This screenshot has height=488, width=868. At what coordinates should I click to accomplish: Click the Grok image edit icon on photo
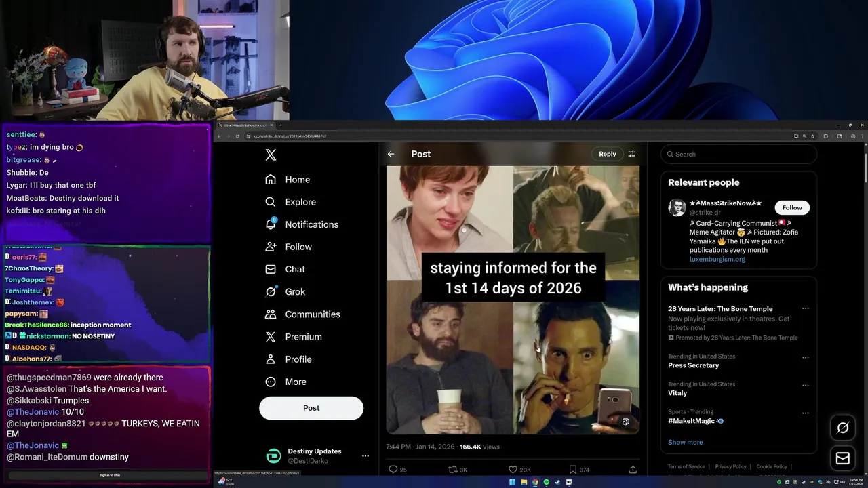(x=625, y=422)
